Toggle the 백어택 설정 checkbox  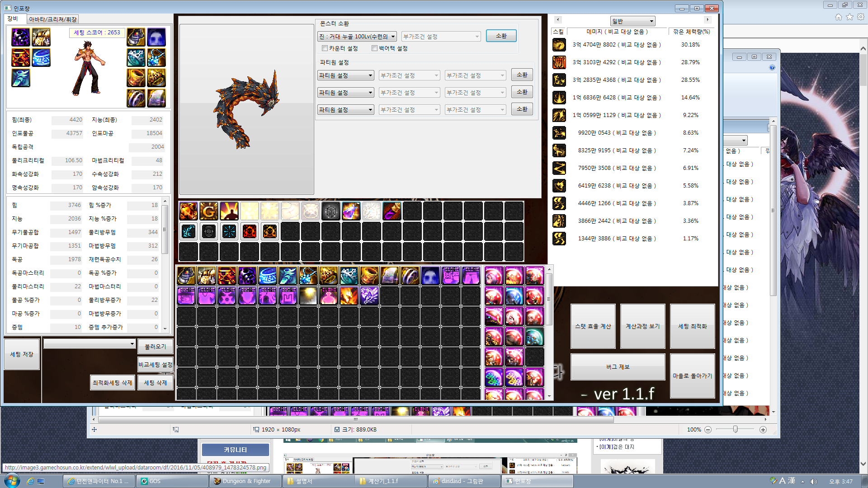click(374, 48)
